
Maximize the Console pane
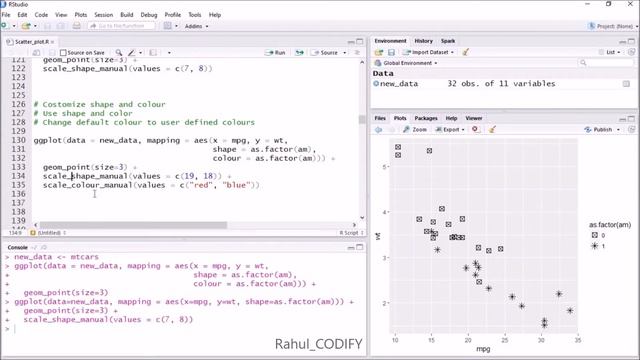tap(360, 247)
